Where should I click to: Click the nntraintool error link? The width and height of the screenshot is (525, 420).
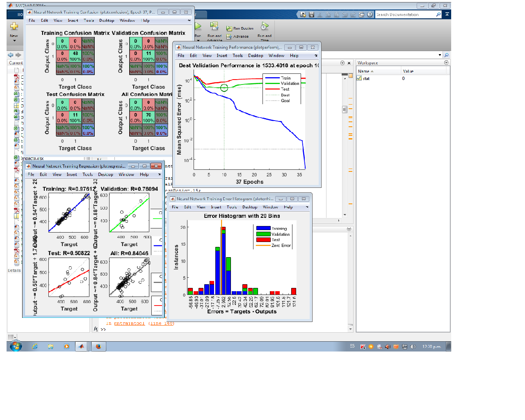[x=129, y=323]
